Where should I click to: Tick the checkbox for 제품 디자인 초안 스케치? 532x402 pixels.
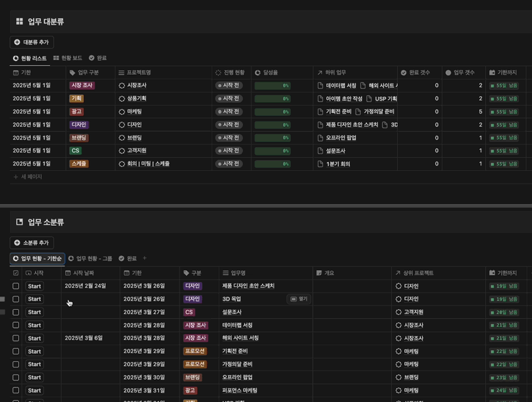[16, 286]
